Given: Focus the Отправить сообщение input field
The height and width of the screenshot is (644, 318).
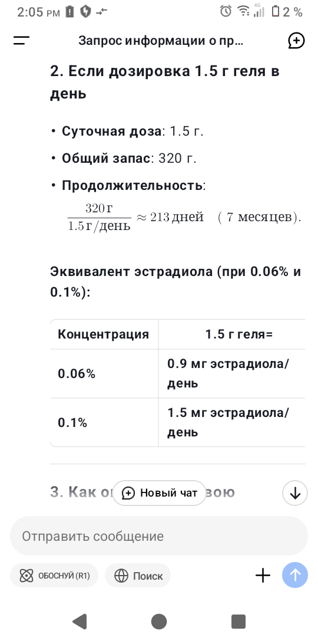Looking at the screenshot, I should point(159,536).
